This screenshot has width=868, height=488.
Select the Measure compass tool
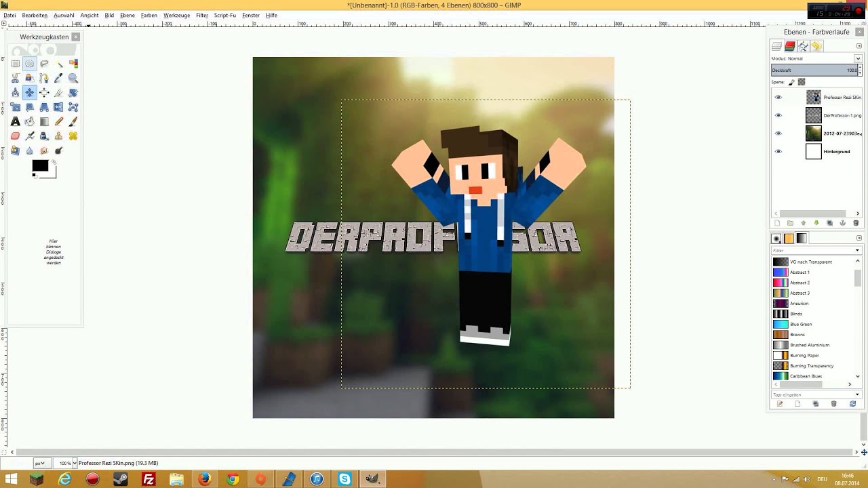point(16,92)
